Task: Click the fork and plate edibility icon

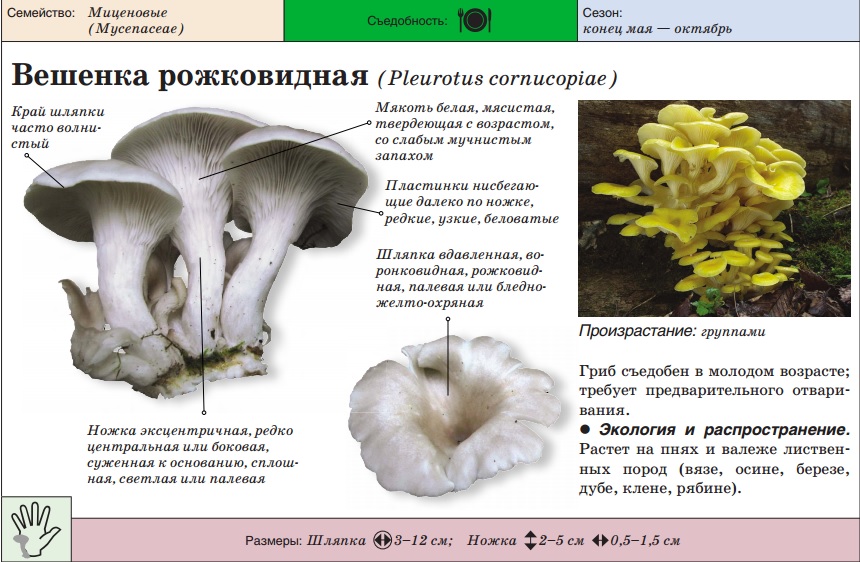Action: coord(474,21)
